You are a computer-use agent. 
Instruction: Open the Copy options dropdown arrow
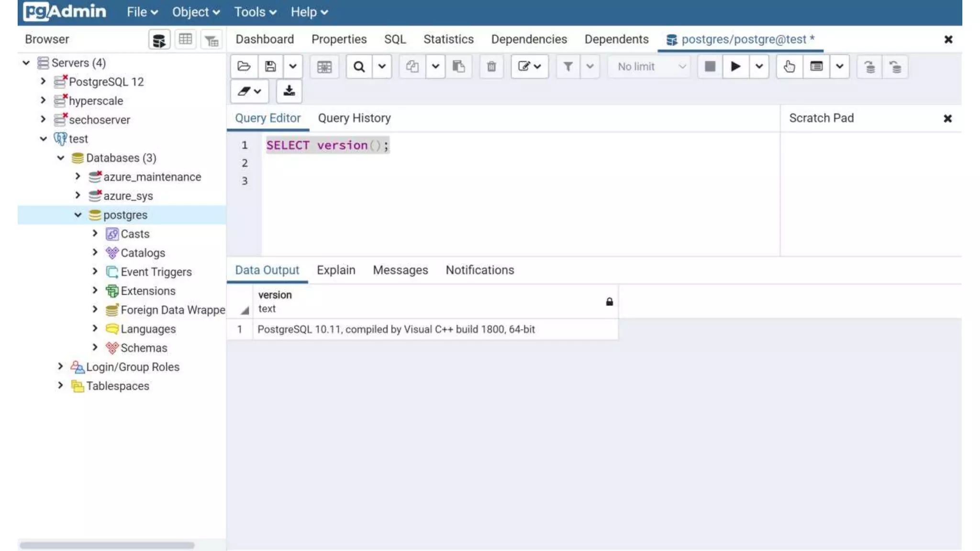point(435,66)
